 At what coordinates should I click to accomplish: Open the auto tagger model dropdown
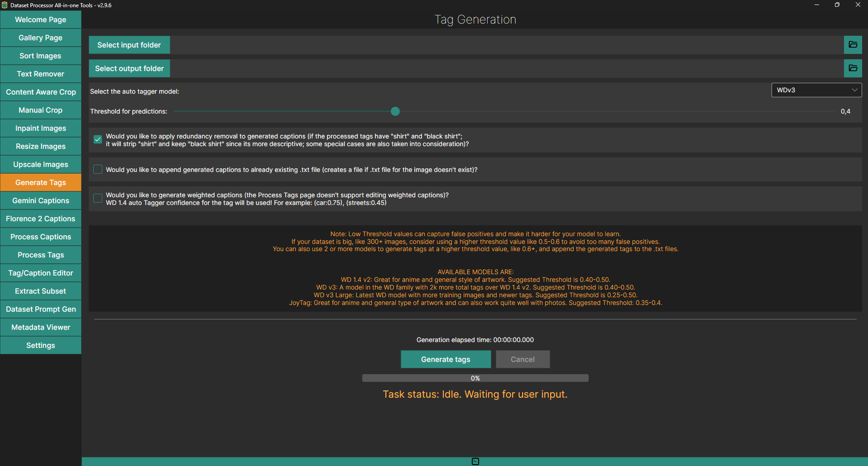click(x=816, y=90)
